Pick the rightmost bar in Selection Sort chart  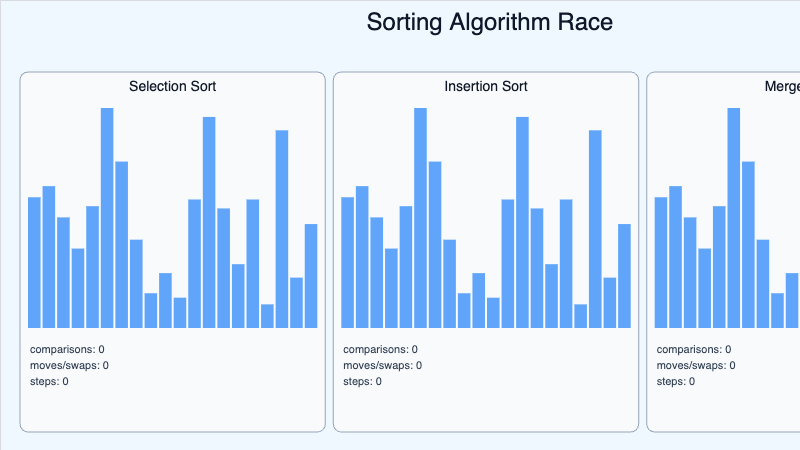coord(311,276)
